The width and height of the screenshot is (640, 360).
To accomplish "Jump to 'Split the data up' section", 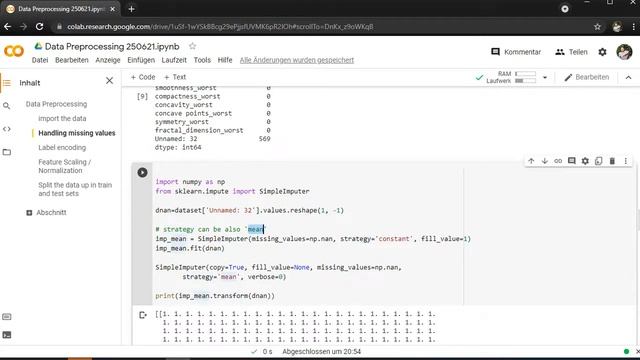I will 75,189.
